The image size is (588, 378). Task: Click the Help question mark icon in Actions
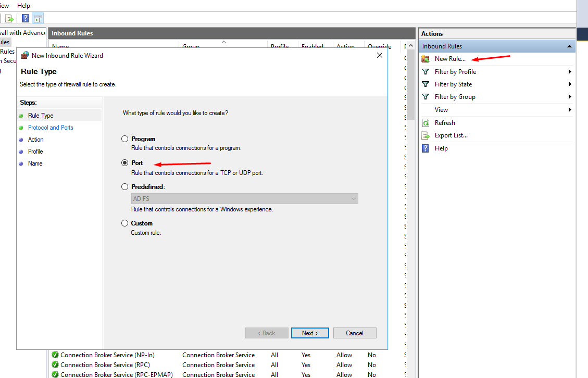[x=426, y=148]
